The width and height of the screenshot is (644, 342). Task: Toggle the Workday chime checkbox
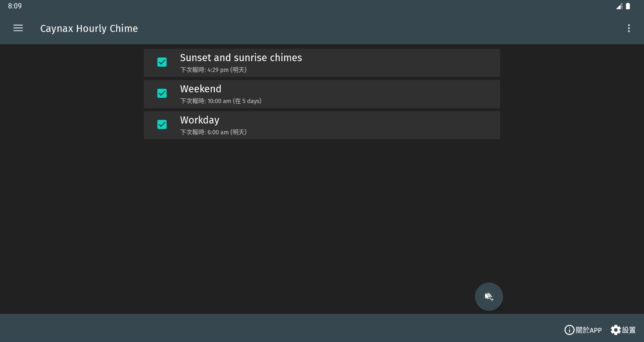pyautogui.click(x=162, y=124)
